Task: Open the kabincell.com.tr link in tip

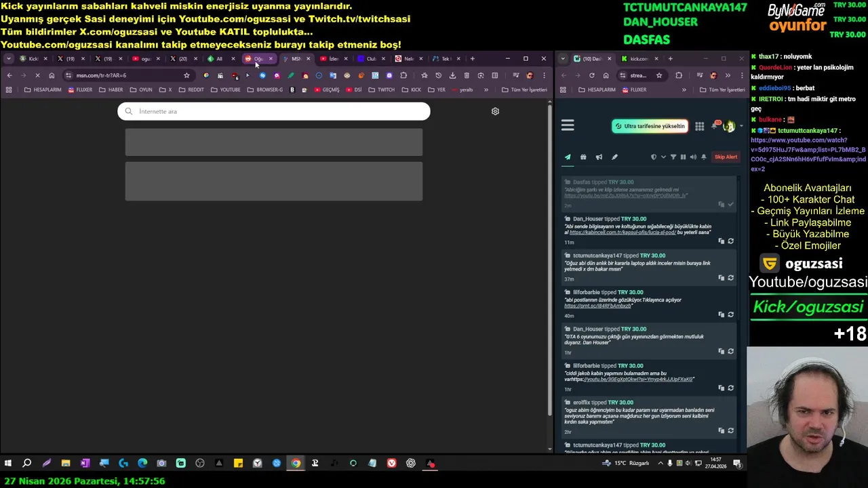Action: (x=623, y=232)
